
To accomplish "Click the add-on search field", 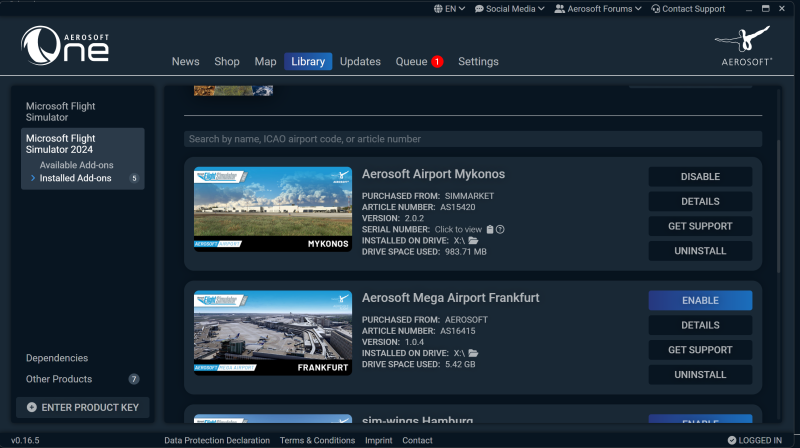I will pyautogui.click(x=473, y=139).
